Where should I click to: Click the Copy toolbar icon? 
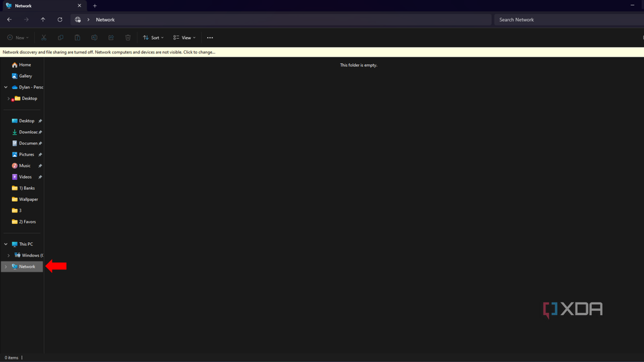pyautogui.click(x=60, y=38)
